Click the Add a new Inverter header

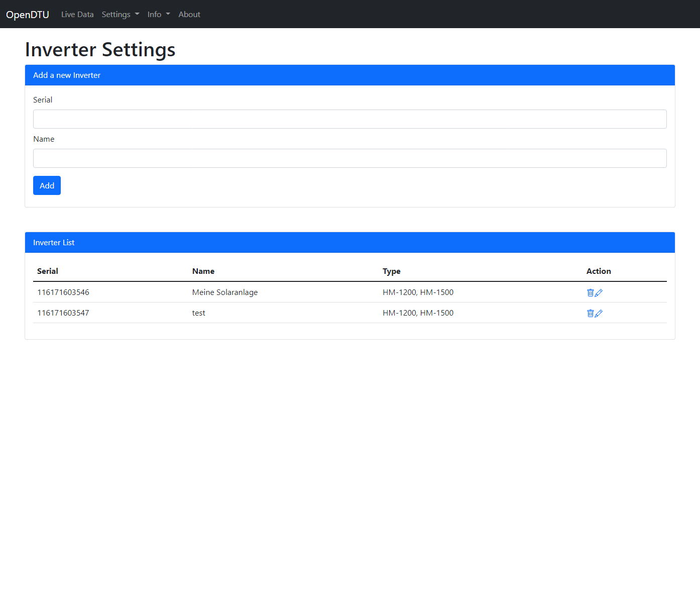point(349,75)
